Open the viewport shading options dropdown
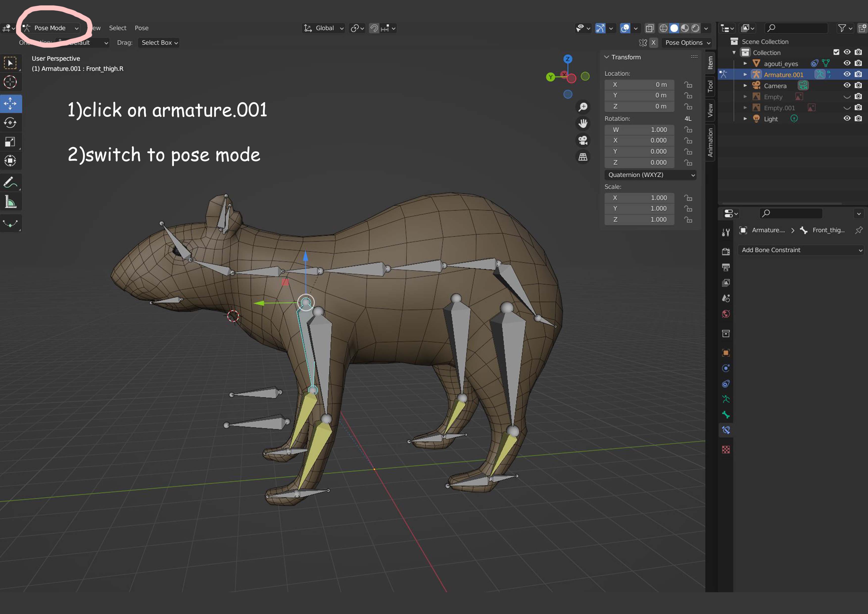Screen dimensions: 868x614 [x=706, y=28]
